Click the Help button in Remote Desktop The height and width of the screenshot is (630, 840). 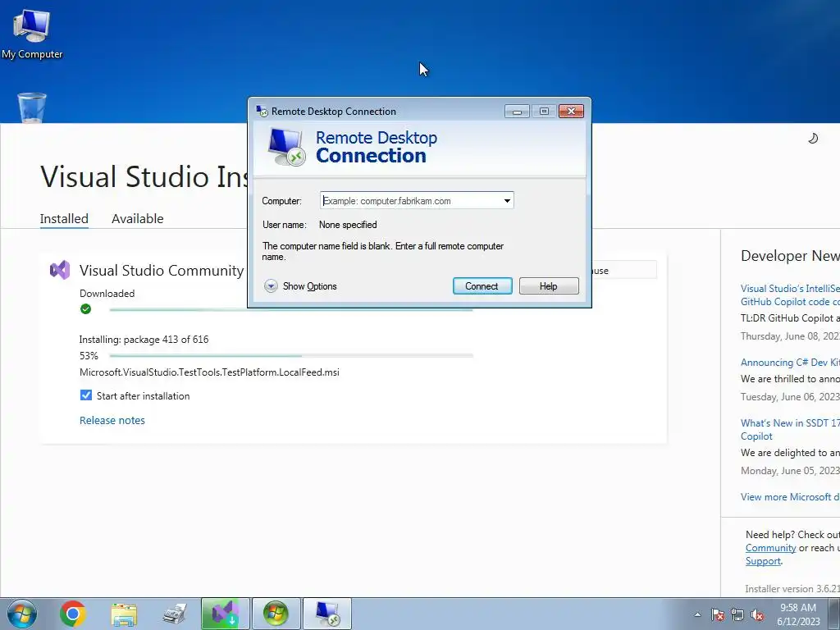[x=549, y=286]
